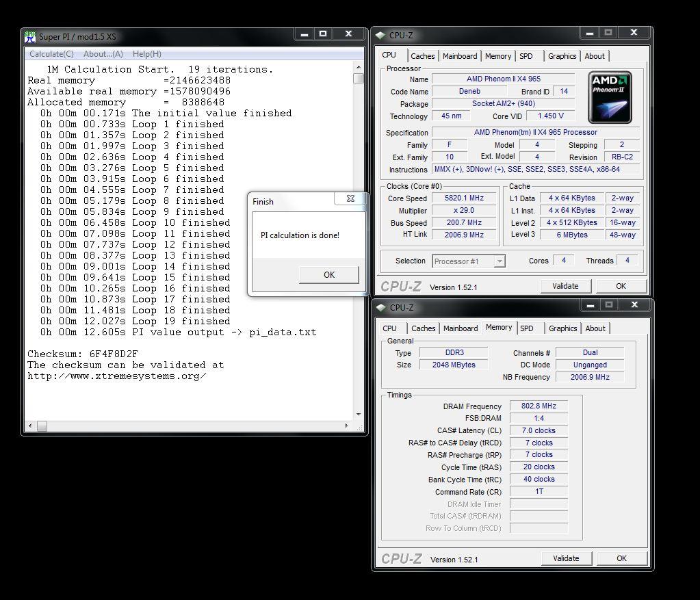Viewport: 700px width, 600px height.
Task: Click the DRAM Frequency value 802.8 MHz
Action: [539, 406]
